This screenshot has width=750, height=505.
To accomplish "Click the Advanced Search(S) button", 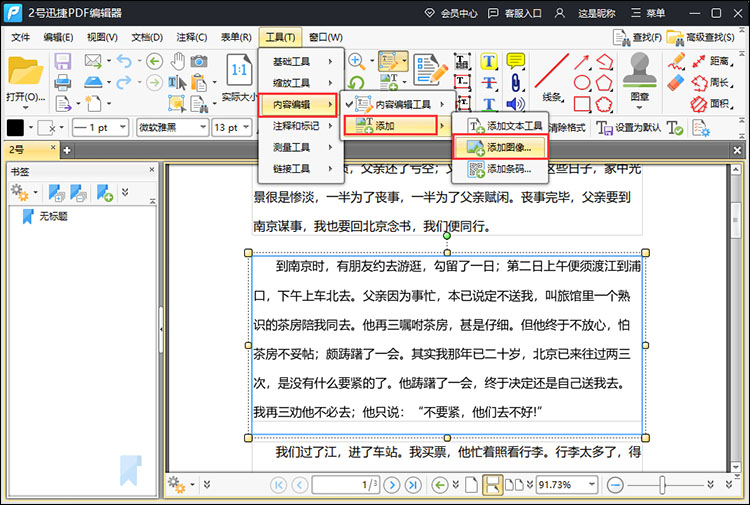I will tap(700, 37).
